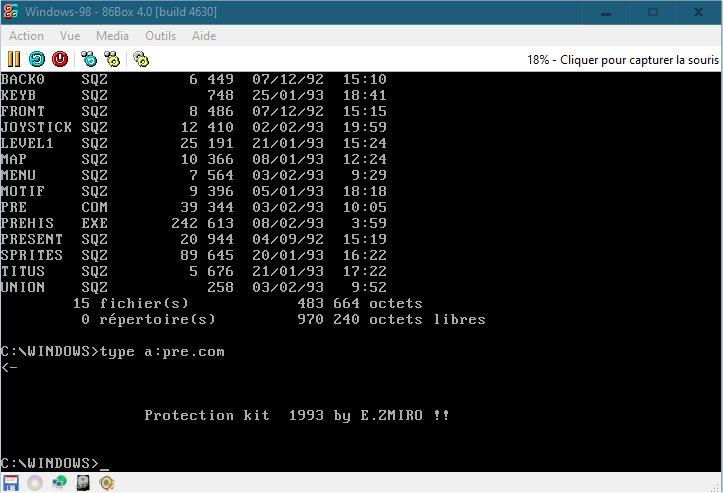
Task: Click the CD-ROM disc status bar icon
Action: [35, 483]
